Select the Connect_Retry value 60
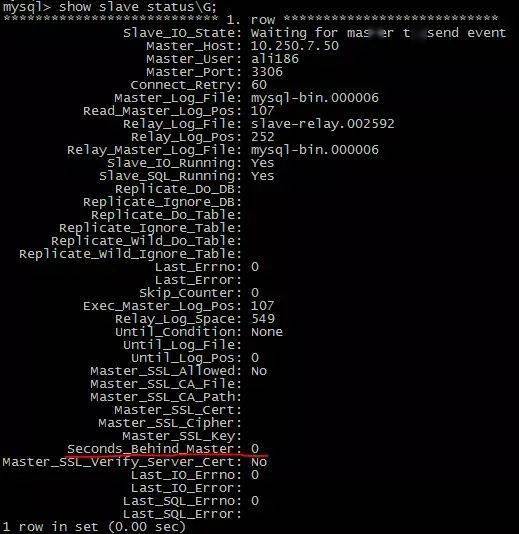 click(x=259, y=85)
